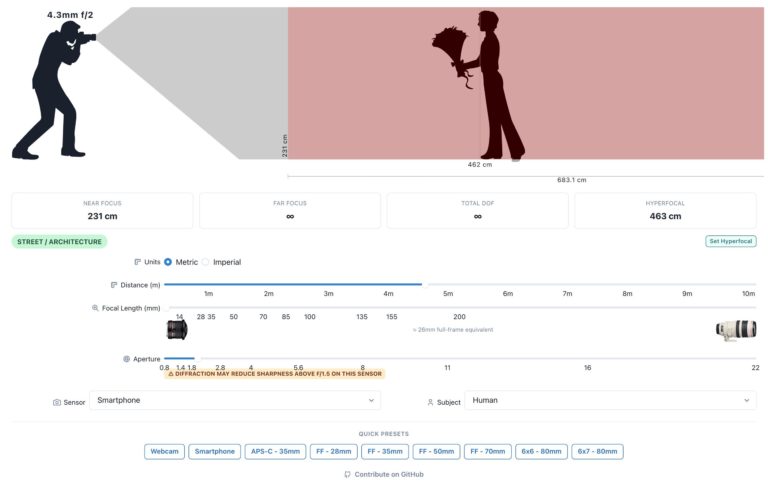The width and height of the screenshot is (768, 494).
Task: Click the ruler icon beside Units label
Action: (x=138, y=262)
